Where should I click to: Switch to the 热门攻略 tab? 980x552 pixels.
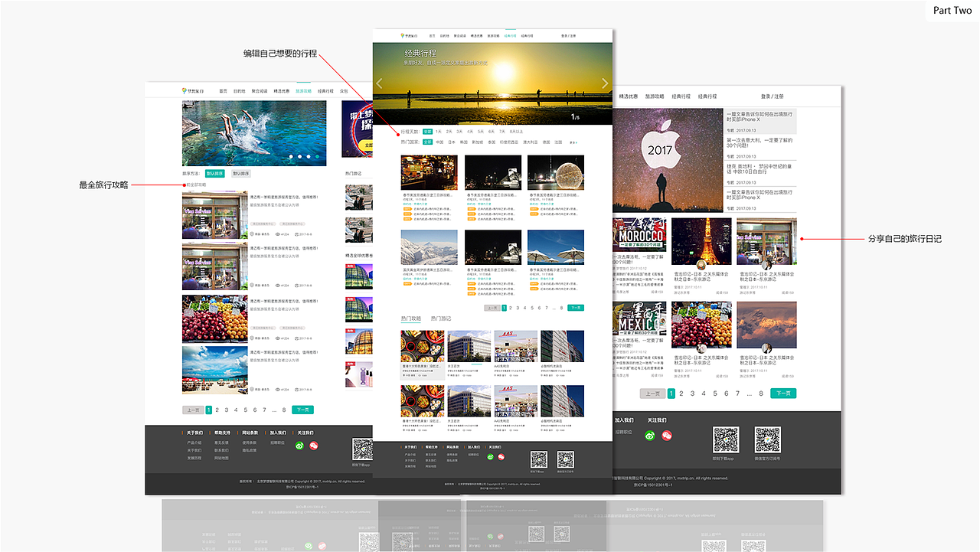pyautogui.click(x=410, y=318)
